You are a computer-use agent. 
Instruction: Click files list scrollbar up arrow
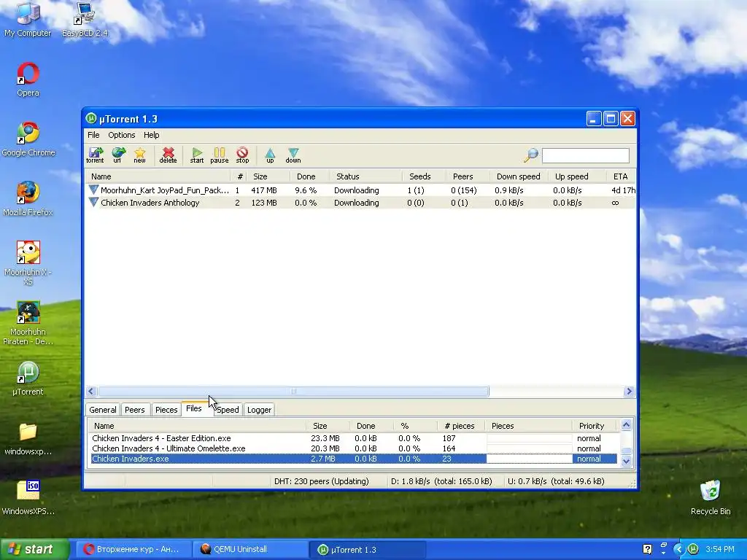[627, 425]
